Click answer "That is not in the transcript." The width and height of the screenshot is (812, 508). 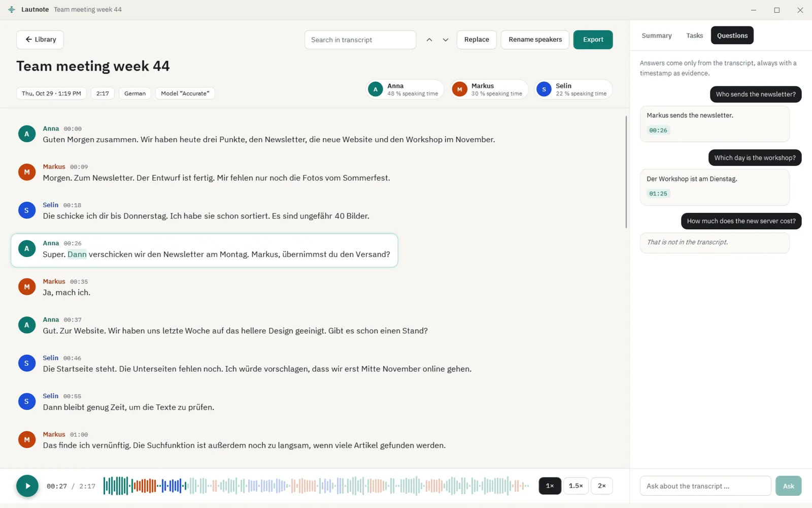tap(715, 243)
